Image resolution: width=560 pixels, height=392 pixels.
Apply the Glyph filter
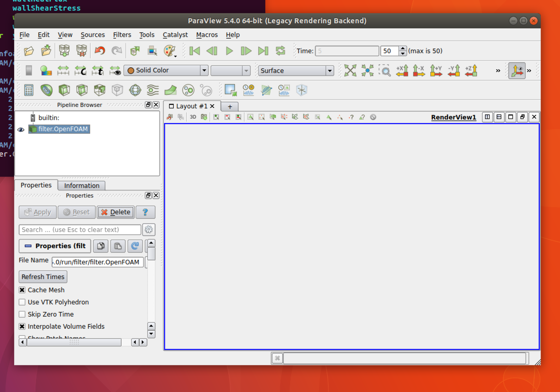tap(135, 90)
